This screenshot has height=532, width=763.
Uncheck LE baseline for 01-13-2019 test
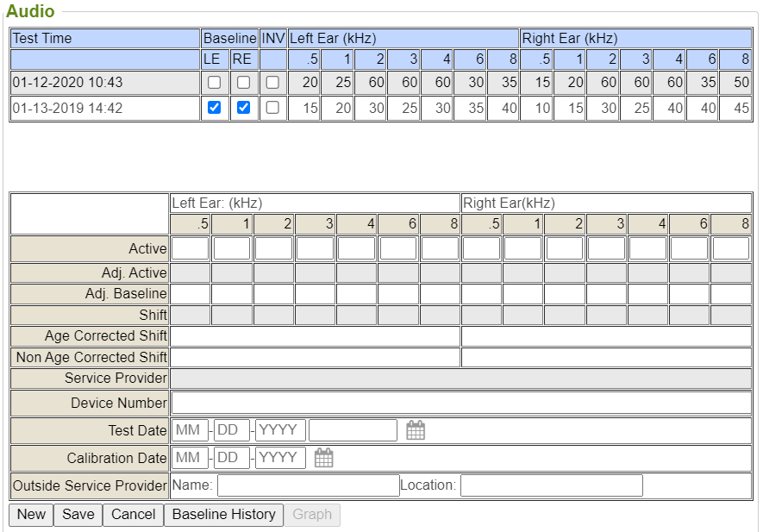pos(215,108)
